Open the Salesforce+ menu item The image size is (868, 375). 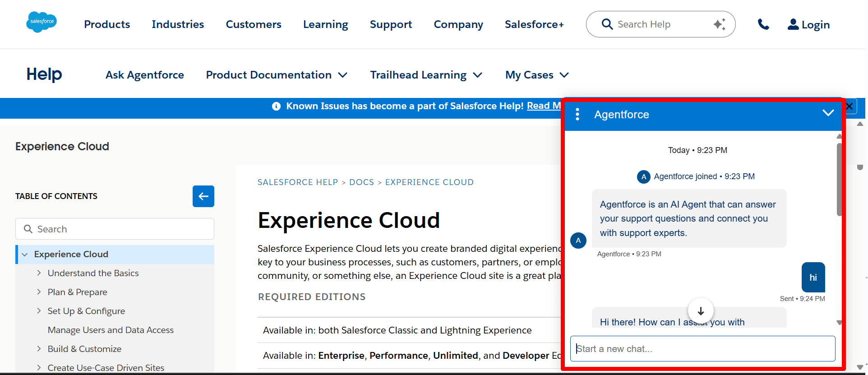(534, 24)
